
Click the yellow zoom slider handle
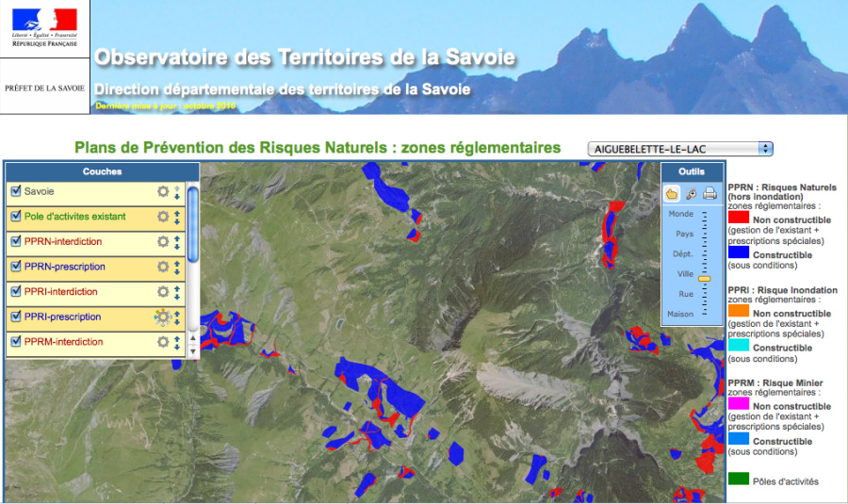704,279
